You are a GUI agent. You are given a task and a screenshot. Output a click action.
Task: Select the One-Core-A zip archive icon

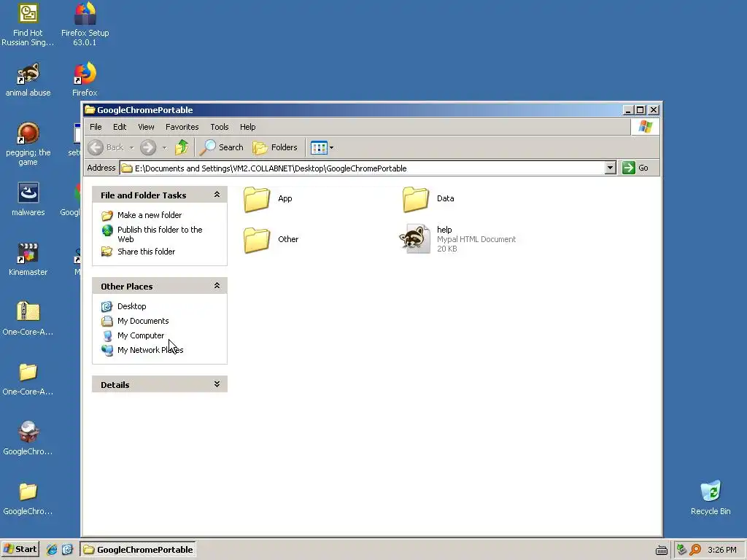[x=28, y=319]
